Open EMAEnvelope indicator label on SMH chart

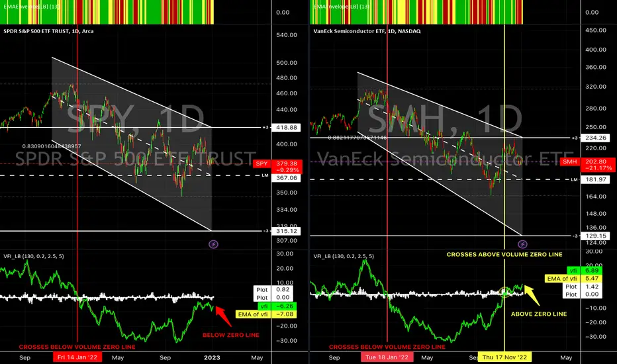click(341, 7)
